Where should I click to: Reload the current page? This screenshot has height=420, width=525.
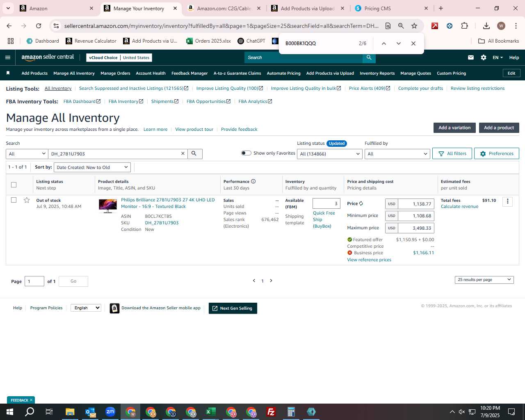pos(39,26)
